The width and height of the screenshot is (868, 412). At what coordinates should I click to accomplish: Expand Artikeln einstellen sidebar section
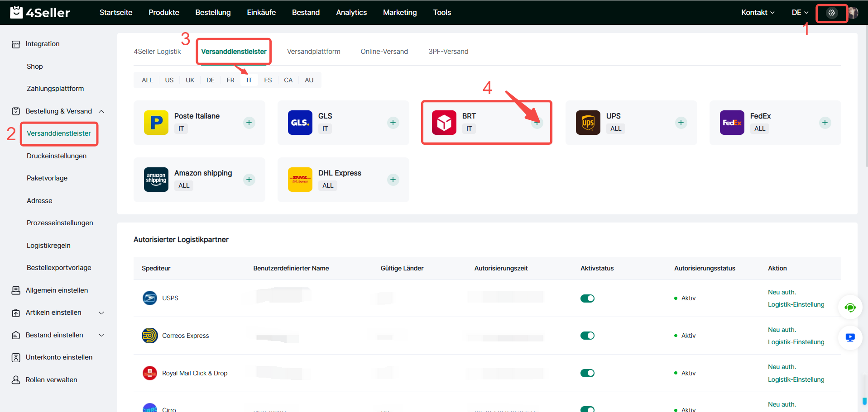pyautogui.click(x=101, y=313)
